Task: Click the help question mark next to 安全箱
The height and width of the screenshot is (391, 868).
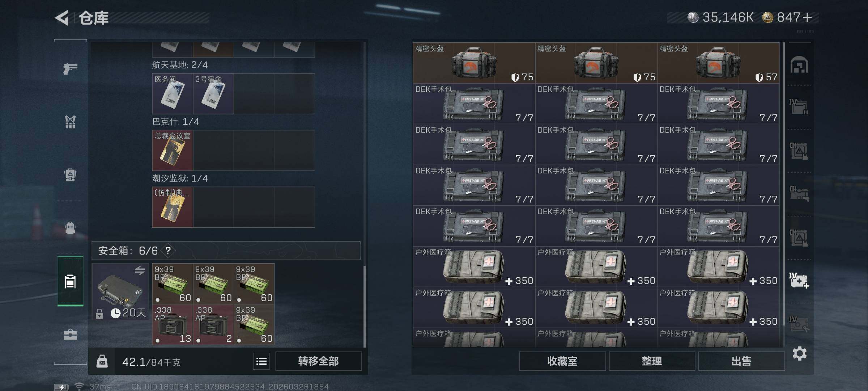Action: (x=168, y=251)
